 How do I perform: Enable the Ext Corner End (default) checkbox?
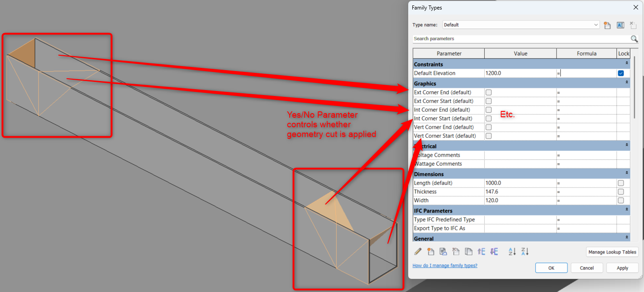coord(488,92)
